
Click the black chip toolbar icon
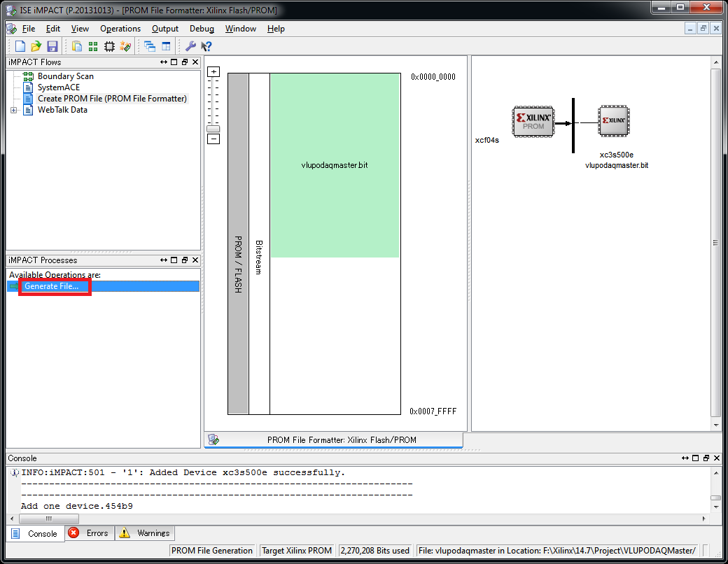pos(109,46)
